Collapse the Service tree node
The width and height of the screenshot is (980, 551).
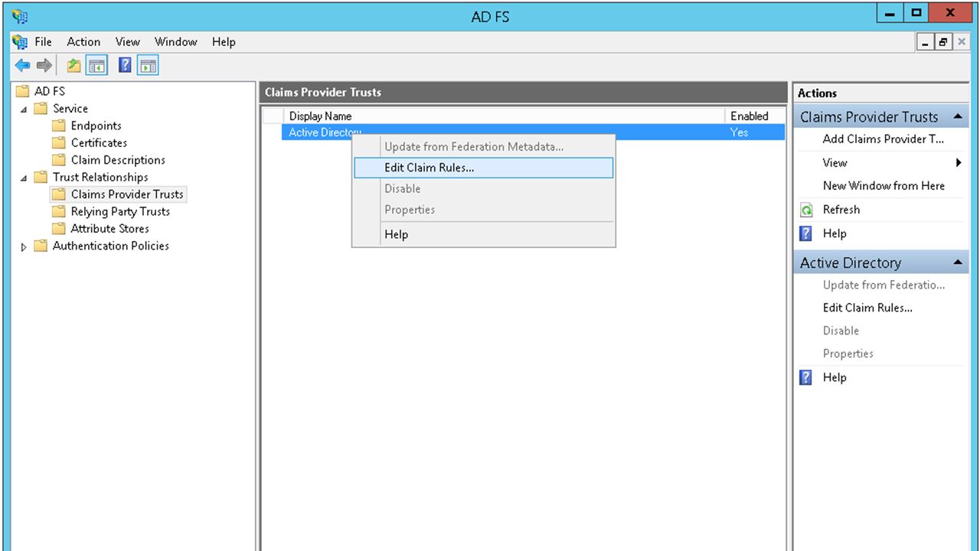(24, 109)
